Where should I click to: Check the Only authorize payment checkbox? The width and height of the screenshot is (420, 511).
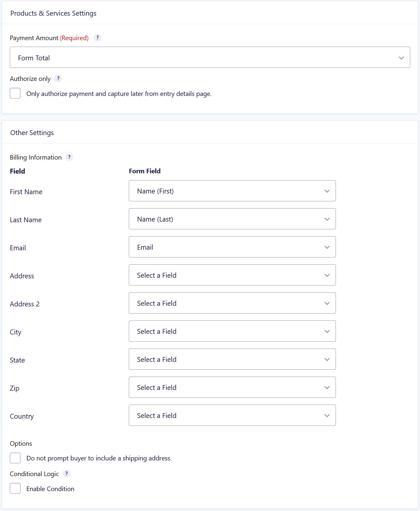[x=15, y=93]
